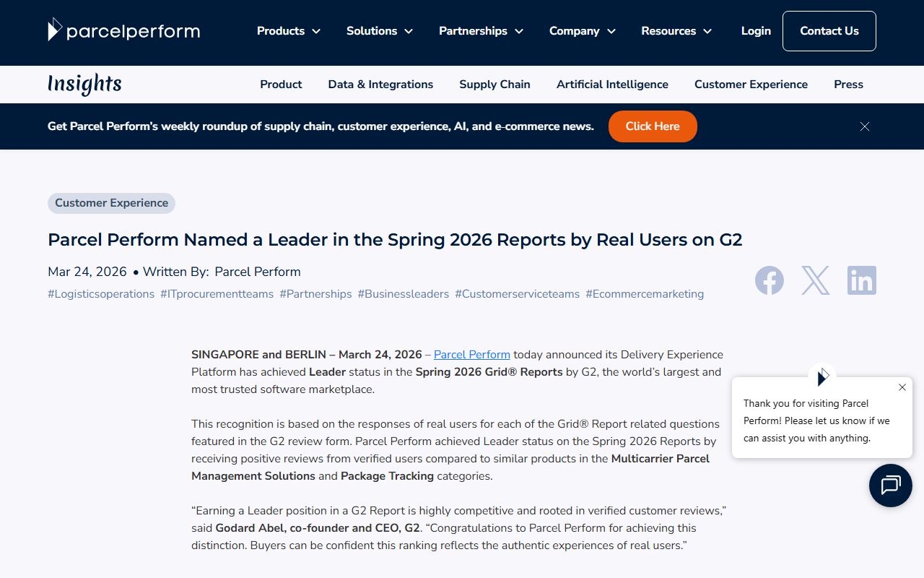Click the Parcel Perform logo
Image resolution: width=924 pixels, height=578 pixels.
(x=123, y=30)
